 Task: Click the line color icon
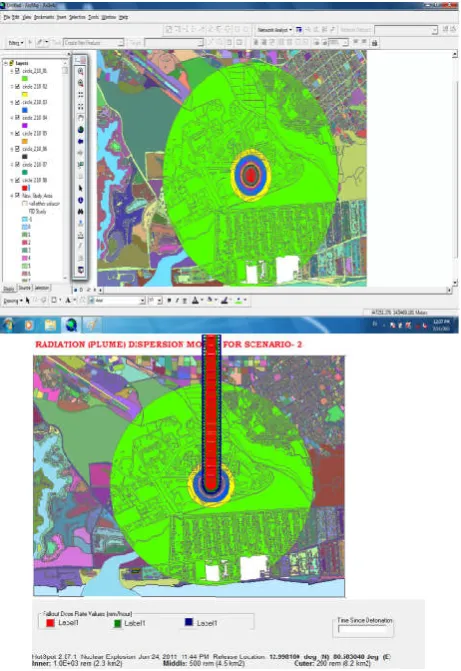click(225, 300)
